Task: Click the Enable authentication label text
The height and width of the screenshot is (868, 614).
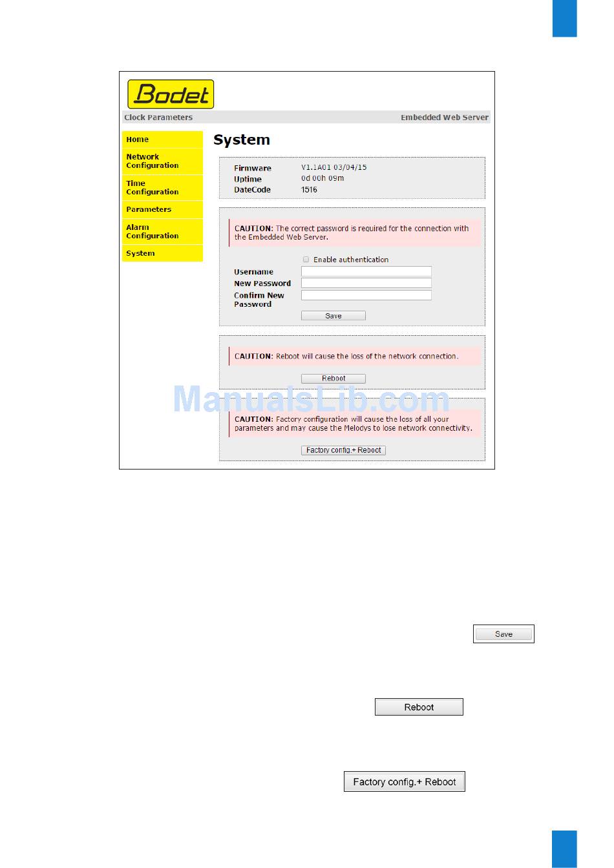Action: pyautogui.click(x=351, y=260)
